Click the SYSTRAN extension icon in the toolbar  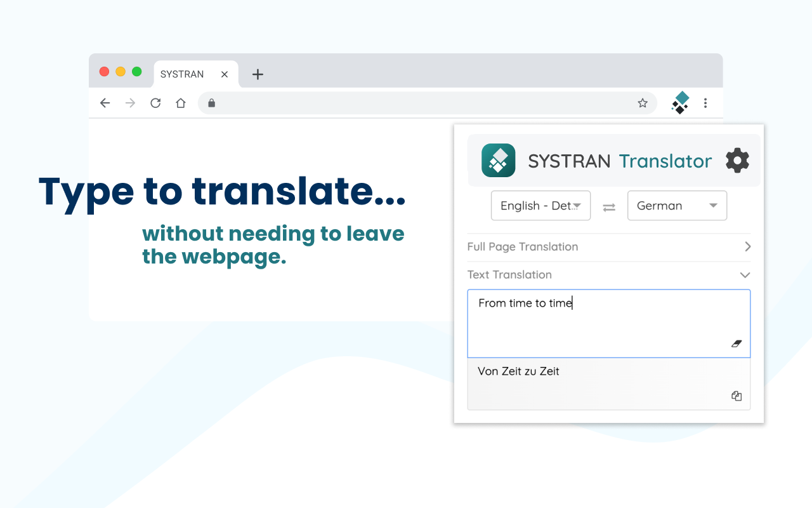[x=679, y=102]
